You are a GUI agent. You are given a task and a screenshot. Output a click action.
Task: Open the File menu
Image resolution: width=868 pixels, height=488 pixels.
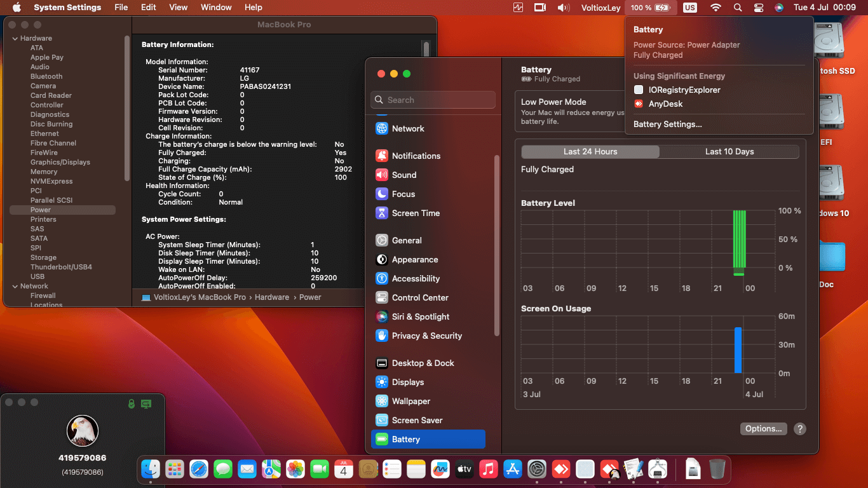click(x=121, y=8)
